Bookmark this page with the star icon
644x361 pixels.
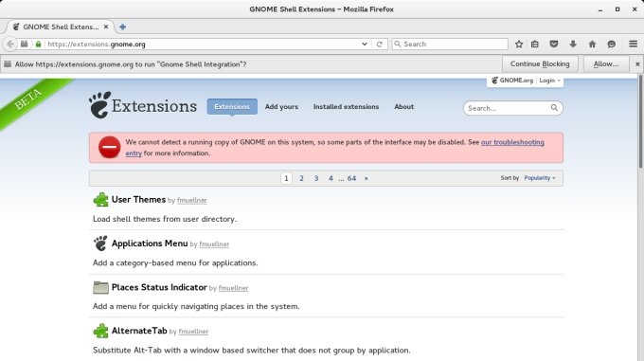[519, 44]
